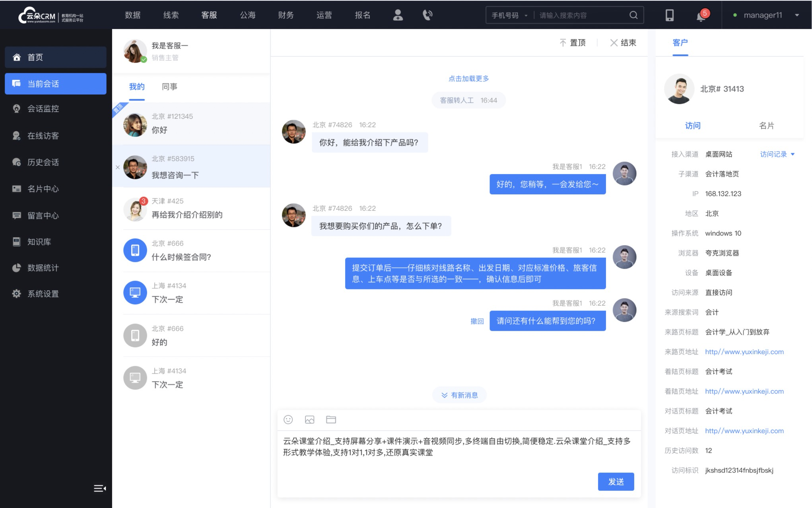Click Beijing #583915 conversation item
The height and width of the screenshot is (508, 812).
tap(189, 167)
